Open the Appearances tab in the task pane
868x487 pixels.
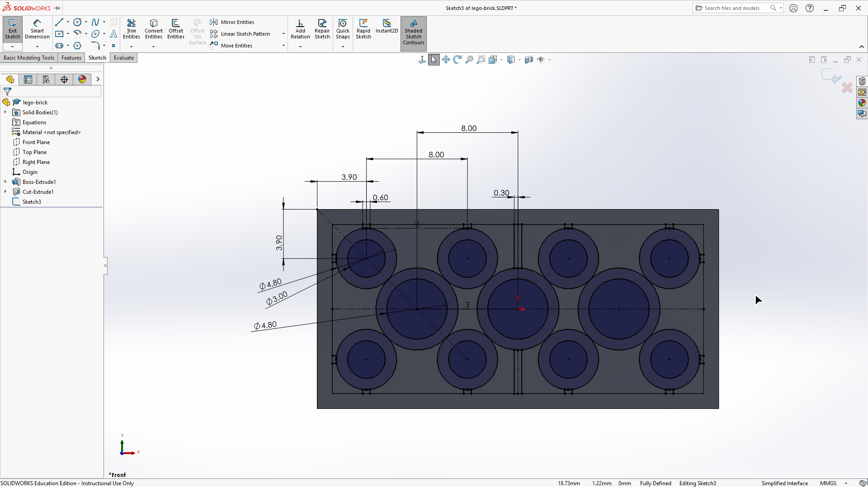tap(862, 103)
